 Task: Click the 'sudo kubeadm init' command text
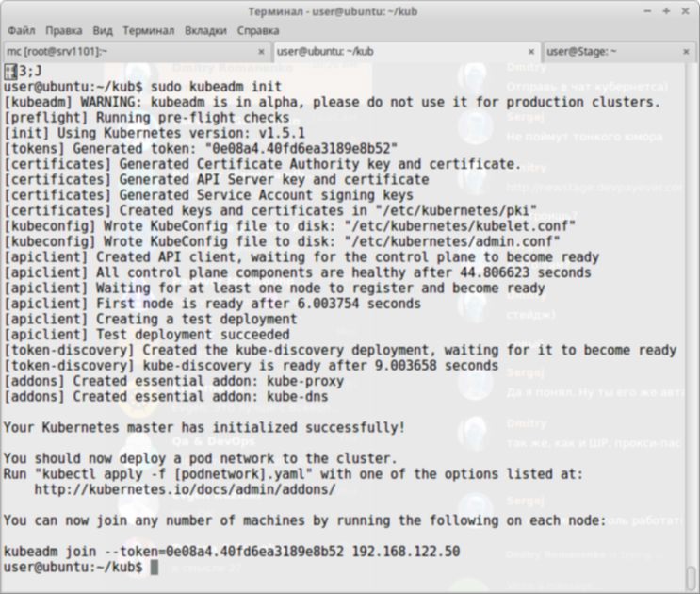click(216, 86)
